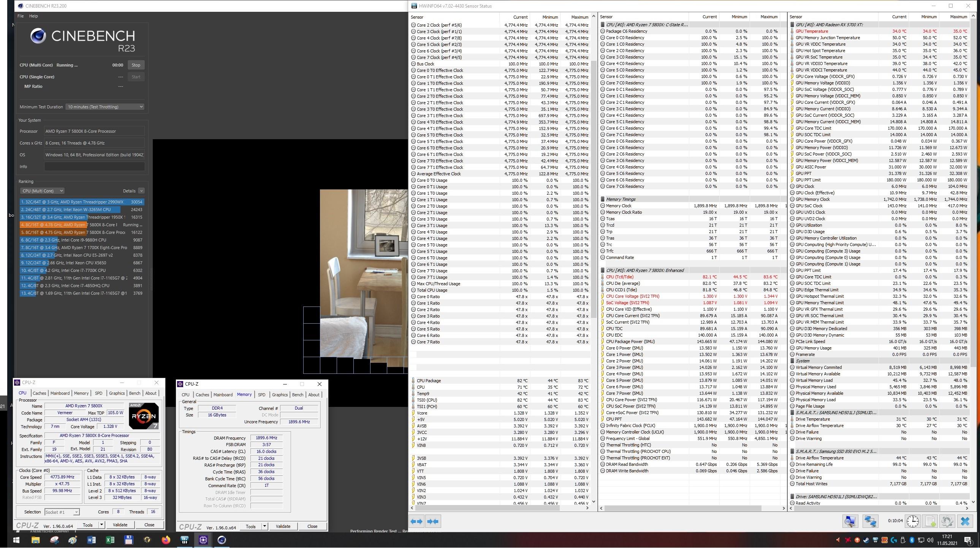This screenshot has height=548, width=980.
Task: Click second HWiNFO panel horizontal scrollbar
Action: (x=682, y=508)
